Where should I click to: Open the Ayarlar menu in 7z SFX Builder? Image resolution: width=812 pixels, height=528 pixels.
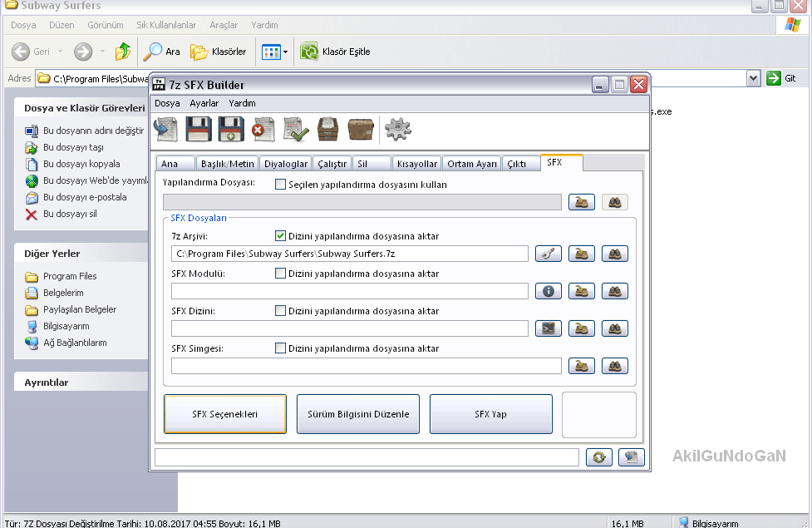tap(204, 103)
